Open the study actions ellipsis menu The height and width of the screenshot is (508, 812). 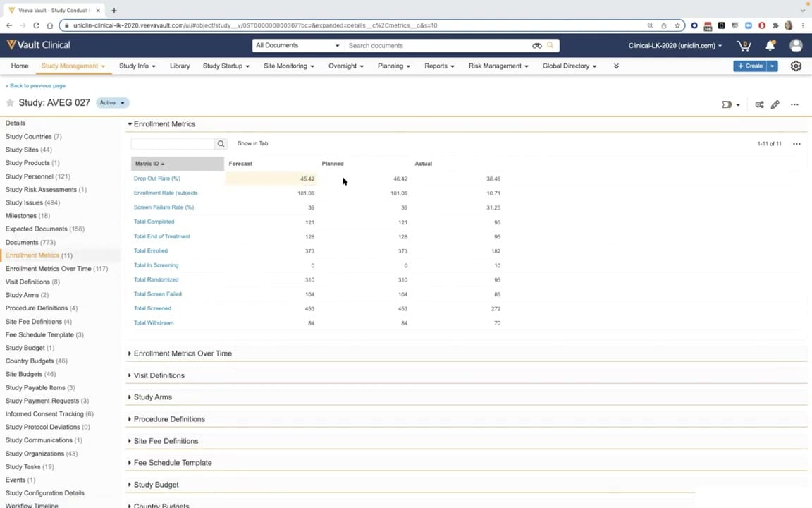[794, 104]
